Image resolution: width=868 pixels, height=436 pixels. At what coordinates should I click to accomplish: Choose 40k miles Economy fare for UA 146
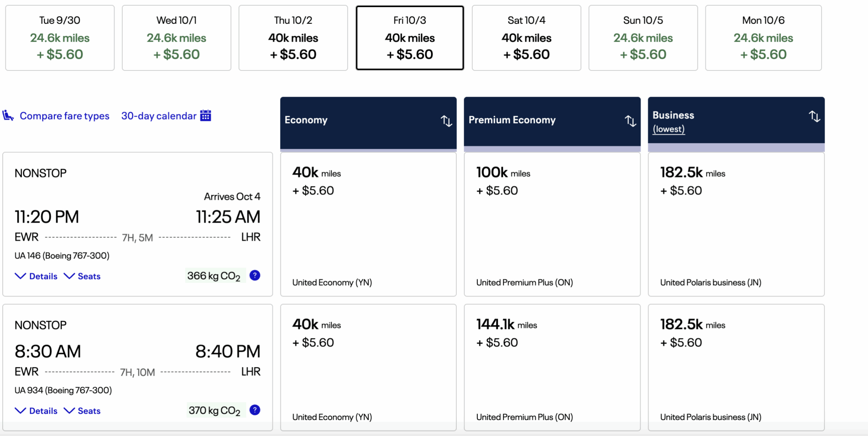coord(368,224)
